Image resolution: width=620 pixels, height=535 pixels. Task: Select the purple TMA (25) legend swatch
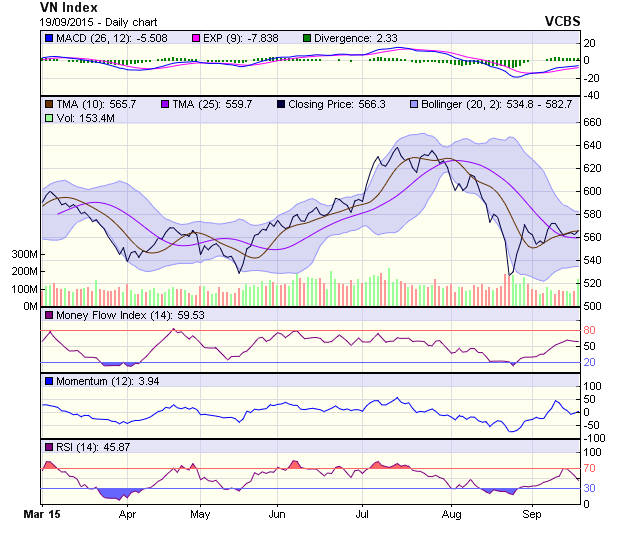(165, 103)
